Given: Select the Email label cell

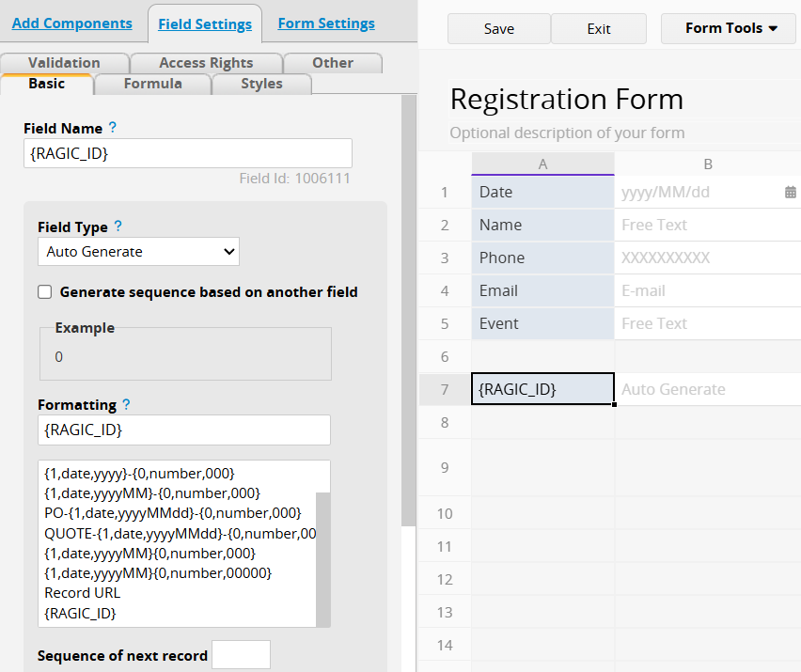Looking at the screenshot, I should [542, 290].
